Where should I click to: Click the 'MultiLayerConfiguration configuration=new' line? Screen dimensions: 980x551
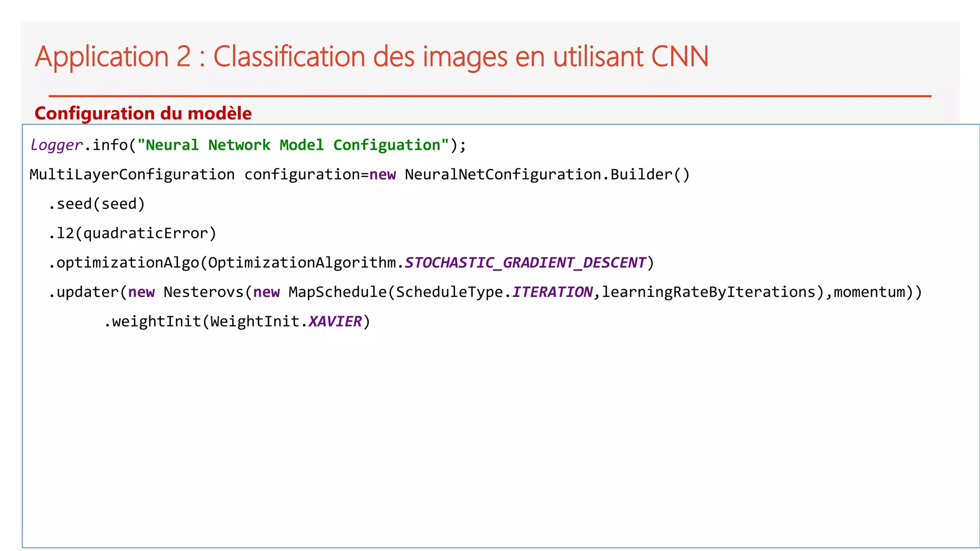pos(360,175)
